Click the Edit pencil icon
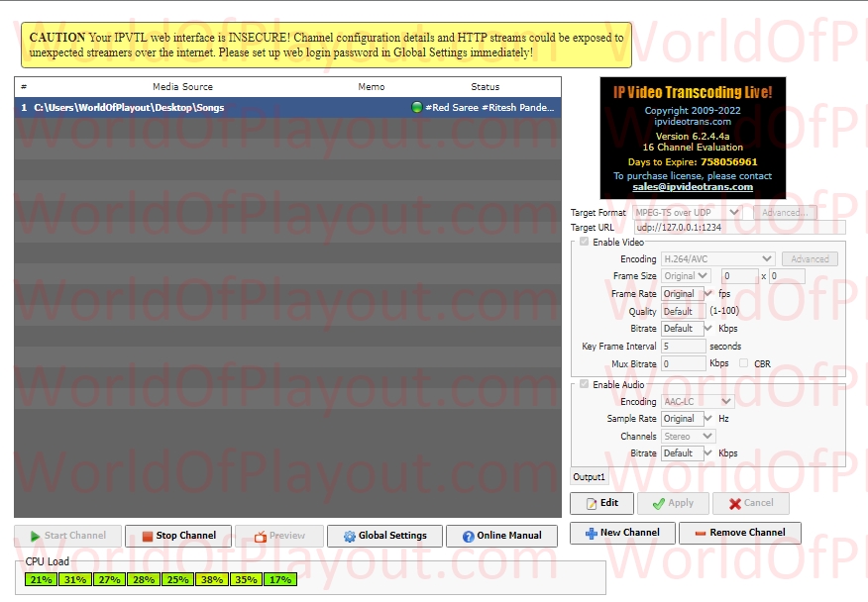Screen dimensions: 868x602 (592, 504)
